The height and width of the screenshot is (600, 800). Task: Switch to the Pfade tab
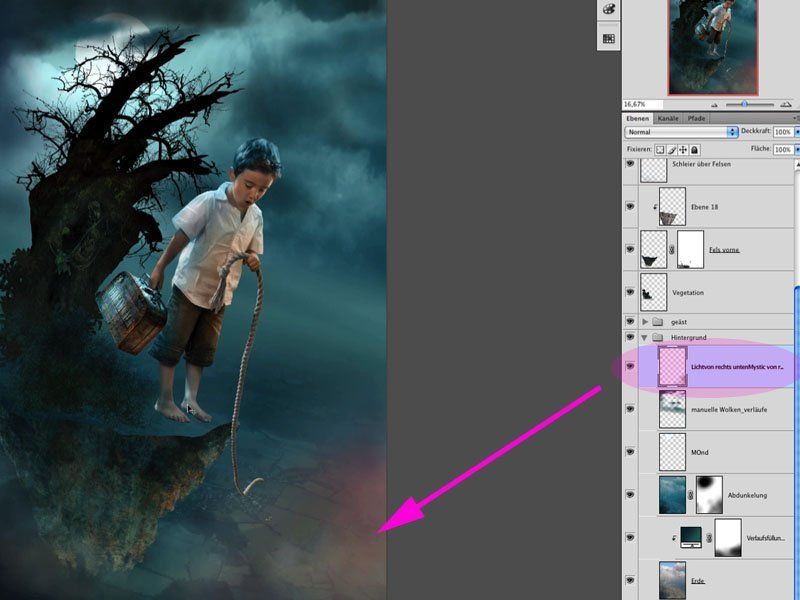tap(696, 118)
